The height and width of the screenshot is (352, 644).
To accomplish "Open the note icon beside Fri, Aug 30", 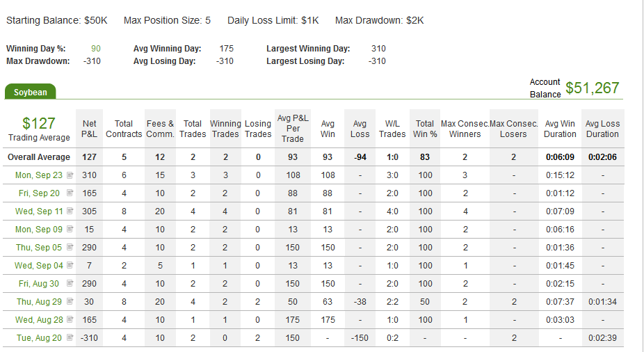I will click(70, 283).
